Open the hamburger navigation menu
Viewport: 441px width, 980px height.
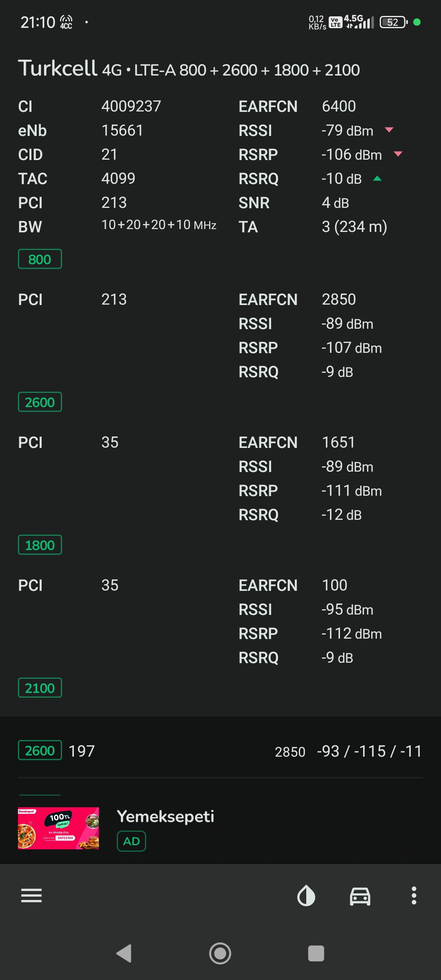(31, 896)
